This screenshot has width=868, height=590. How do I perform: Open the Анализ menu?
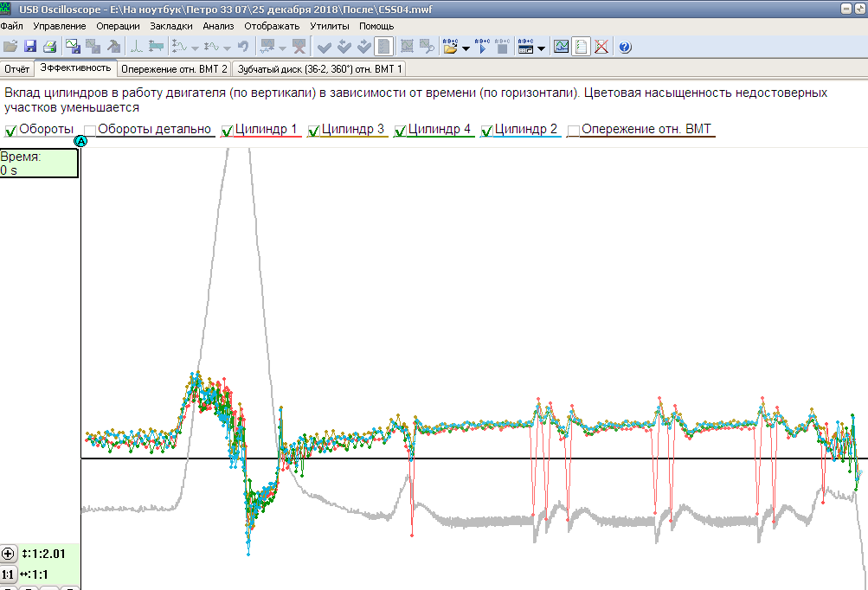pyautogui.click(x=218, y=26)
